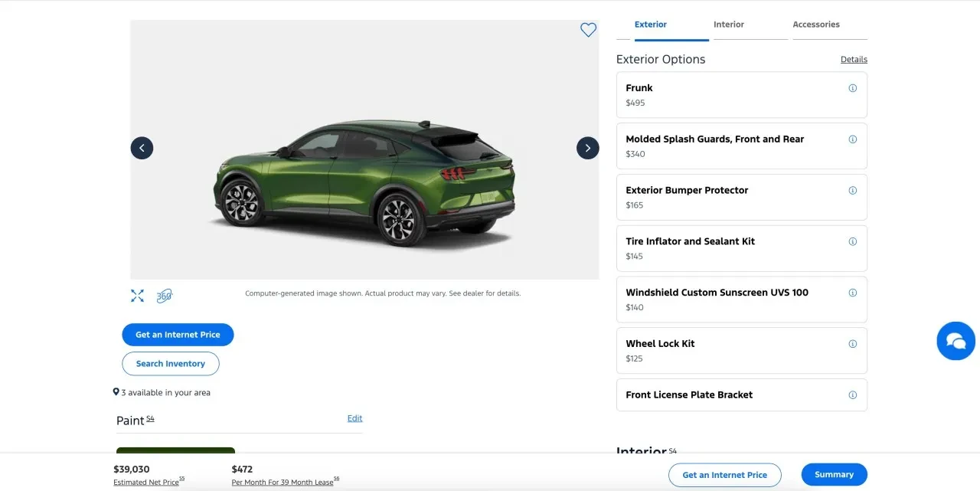The height and width of the screenshot is (491, 980).
Task: Switch to the Interior tab
Action: click(728, 24)
